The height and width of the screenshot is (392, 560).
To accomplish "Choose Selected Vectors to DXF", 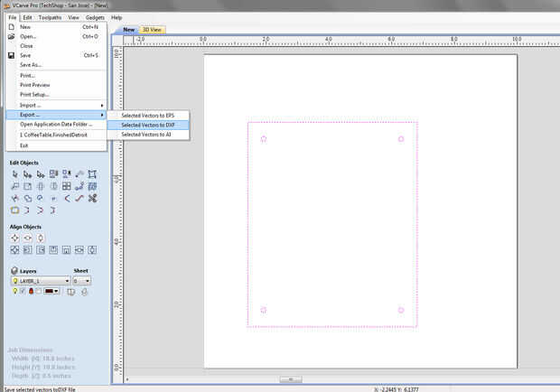I will pyautogui.click(x=148, y=125).
